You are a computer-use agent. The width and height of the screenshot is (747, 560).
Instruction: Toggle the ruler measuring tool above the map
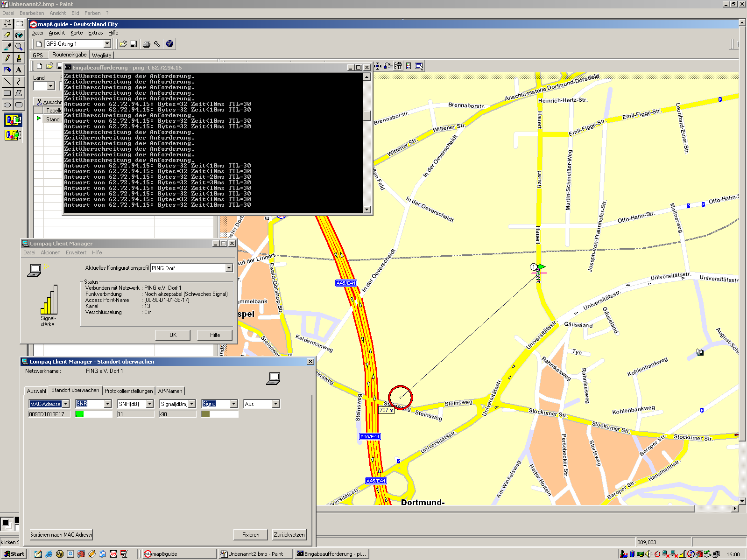(x=398, y=66)
